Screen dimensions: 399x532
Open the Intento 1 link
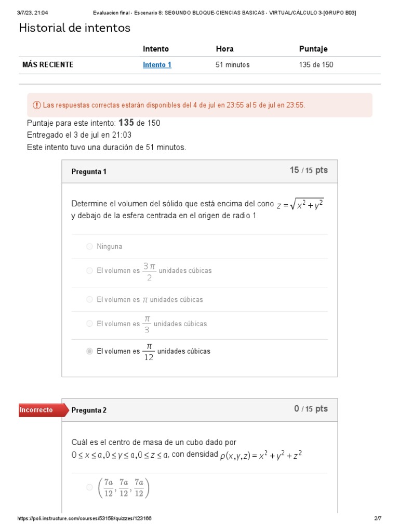pyautogui.click(x=157, y=65)
